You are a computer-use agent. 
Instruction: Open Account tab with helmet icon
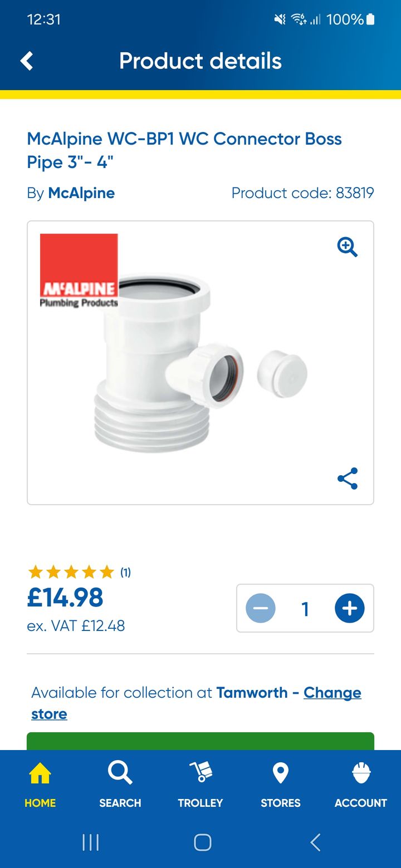(361, 785)
